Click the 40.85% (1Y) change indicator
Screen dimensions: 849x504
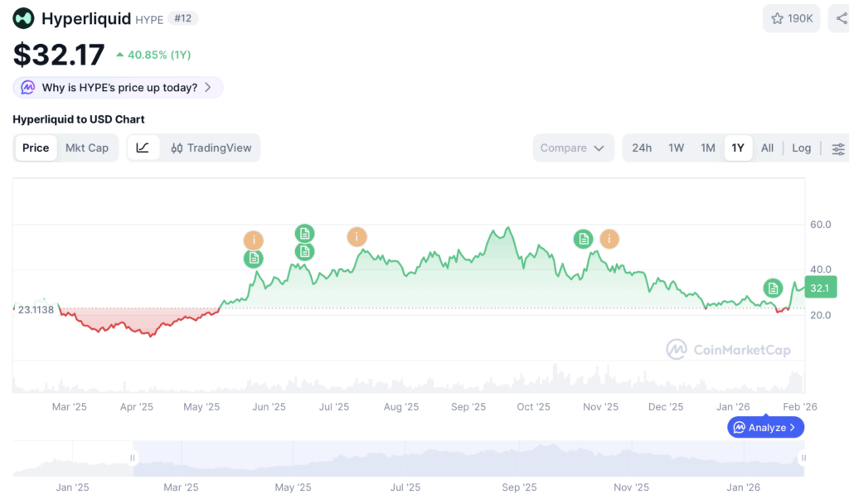[153, 55]
